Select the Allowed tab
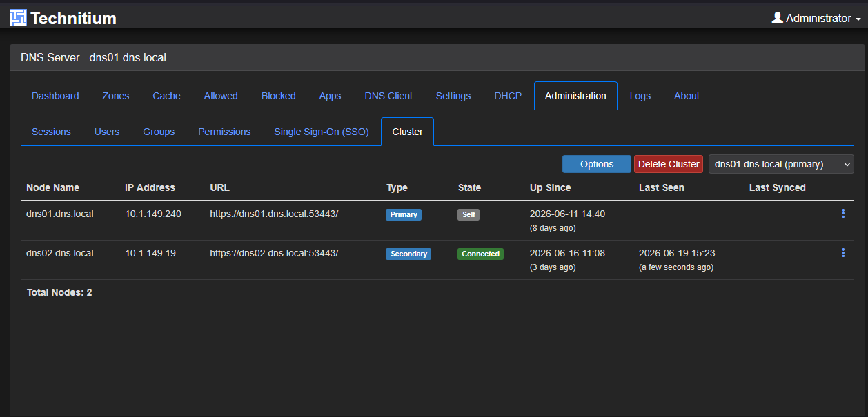Screen dimensions: 868x417 coord(221,96)
